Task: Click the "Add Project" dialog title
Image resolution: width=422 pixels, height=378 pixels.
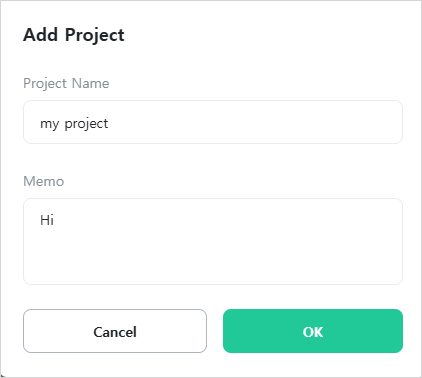Action: 74,35
